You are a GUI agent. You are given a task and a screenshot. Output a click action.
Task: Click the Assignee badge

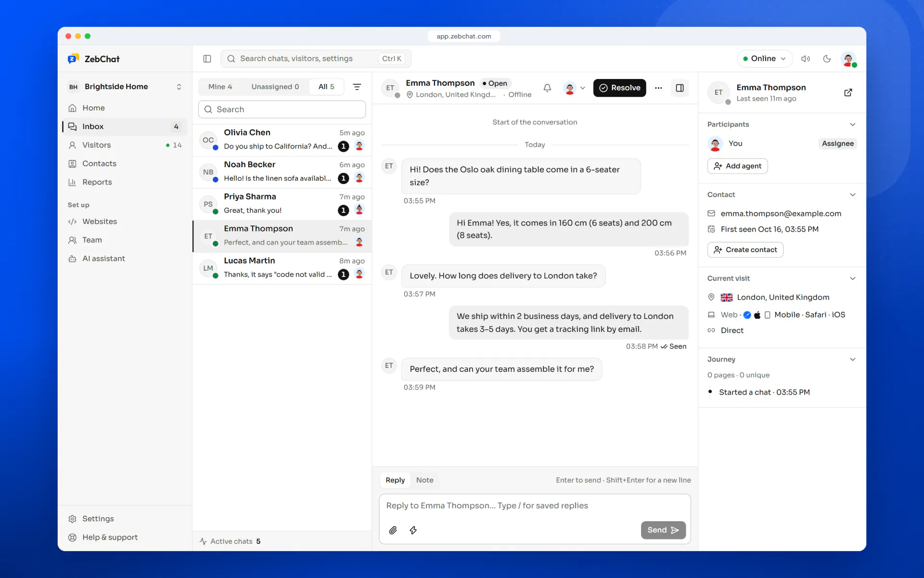[837, 144]
